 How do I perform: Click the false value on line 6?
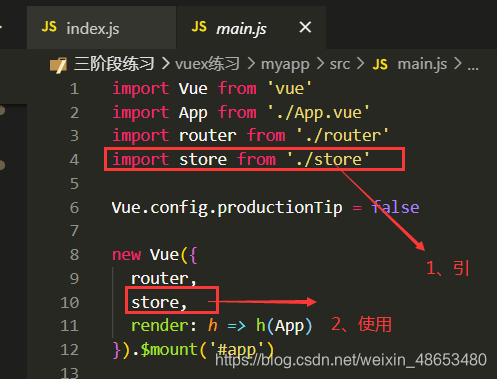(395, 207)
